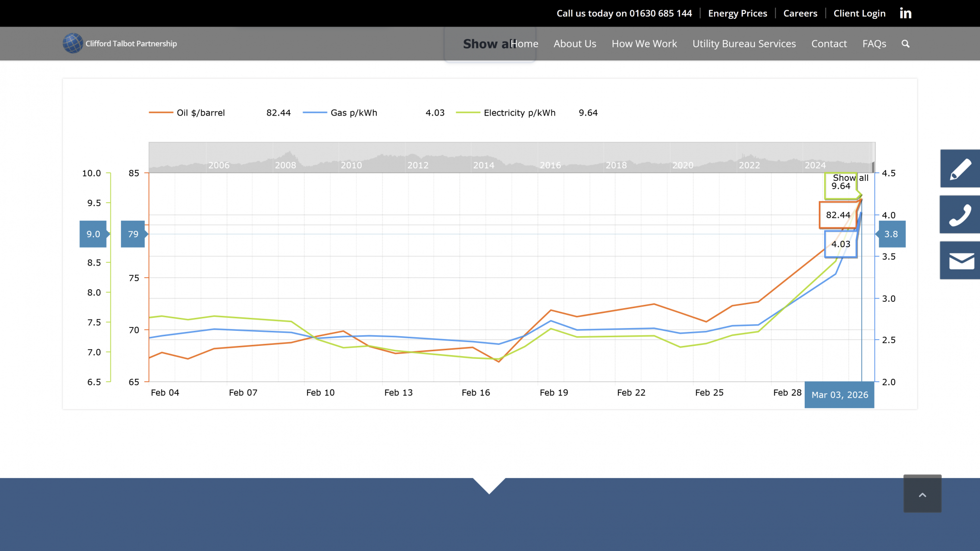This screenshot has height=551, width=980.
Task: Open the LinkedIn page via the header icon
Action: (905, 13)
